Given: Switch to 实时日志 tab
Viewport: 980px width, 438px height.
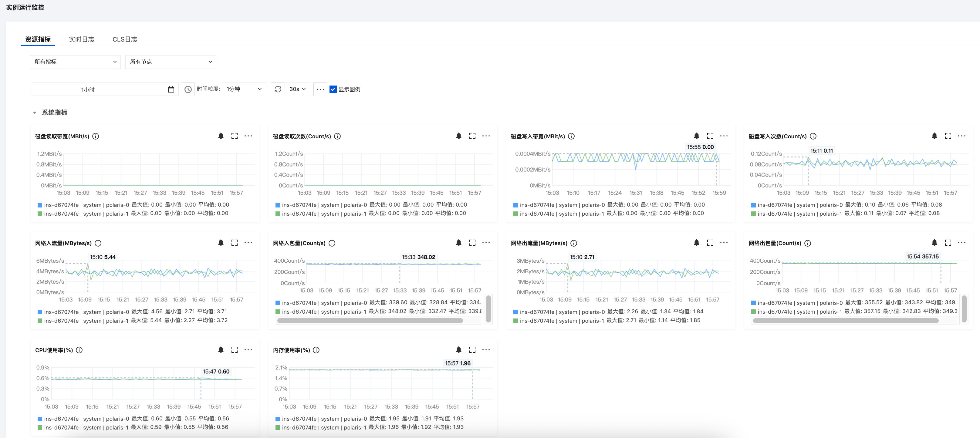Looking at the screenshot, I should pyautogui.click(x=81, y=39).
